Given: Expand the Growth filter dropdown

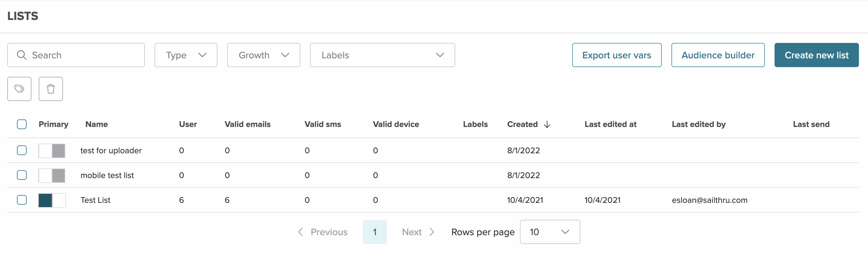Looking at the screenshot, I should (x=263, y=55).
